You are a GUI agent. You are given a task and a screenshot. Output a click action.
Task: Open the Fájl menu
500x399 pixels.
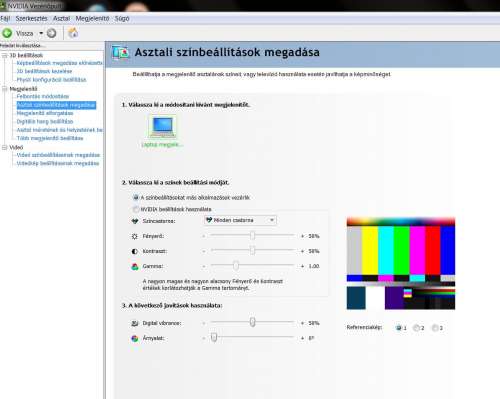tap(5, 19)
